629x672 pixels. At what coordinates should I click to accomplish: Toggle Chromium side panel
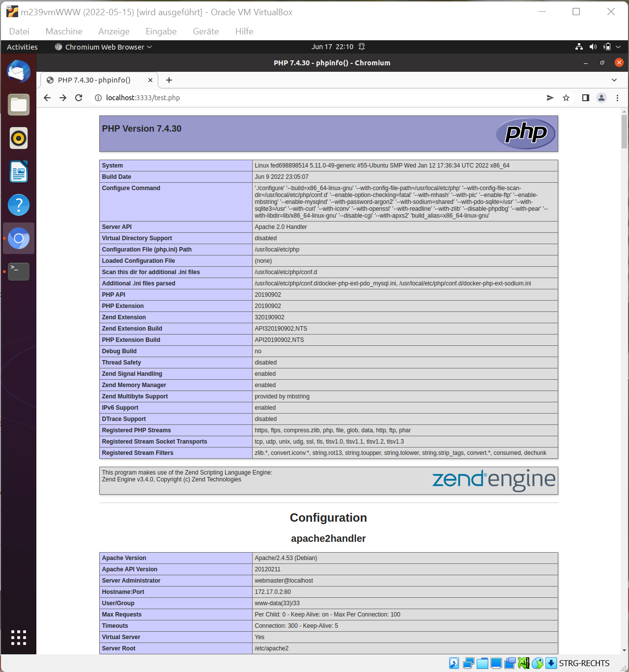585,98
